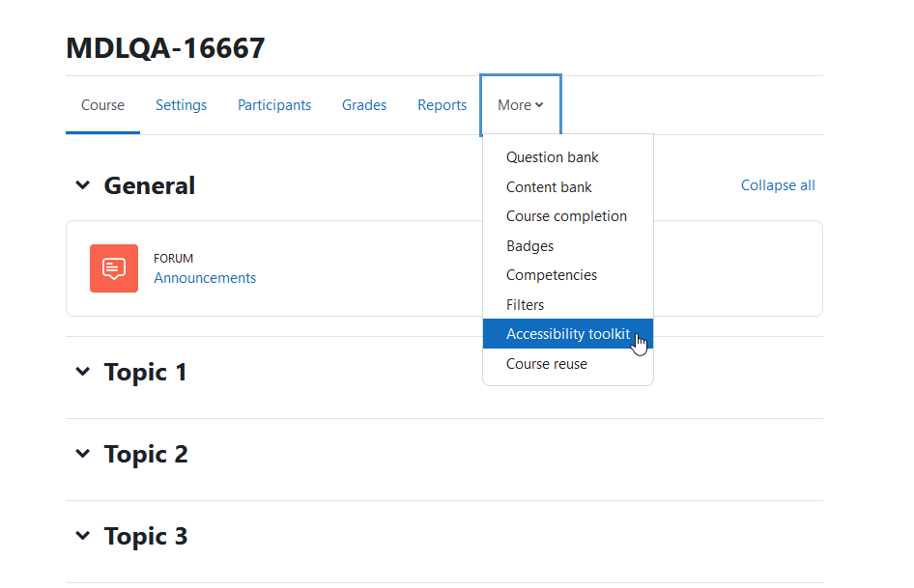Select Content bank menu entry
The width and height of the screenshot is (914, 588).
(x=568, y=187)
